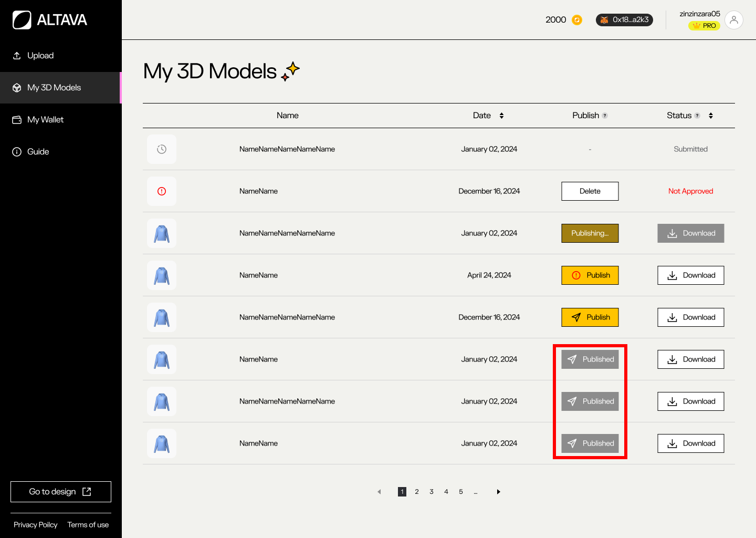Screen dimensions: 756x538
Task: Sort the table by Status arrows
Action: coord(711,116)
